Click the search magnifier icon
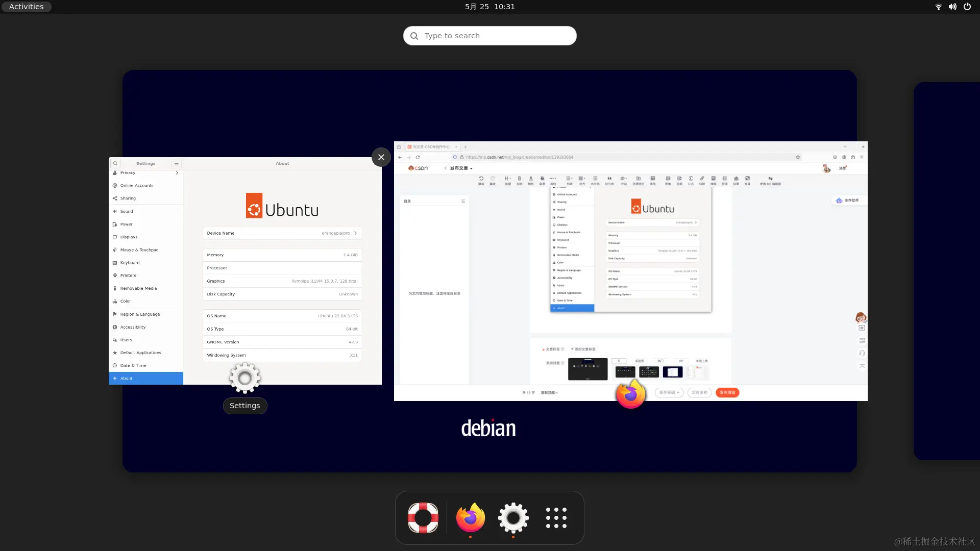Viewport: 980px width, 551px height. (414, 36)
